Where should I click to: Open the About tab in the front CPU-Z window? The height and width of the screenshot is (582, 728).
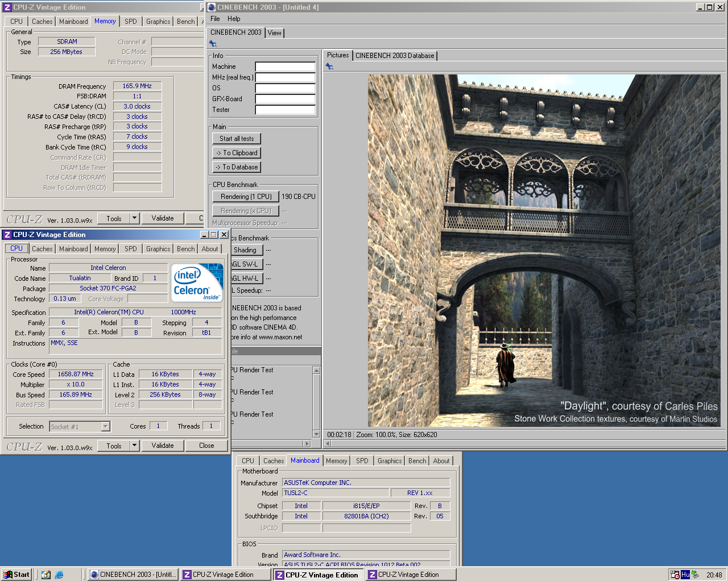tap(210, 249)
